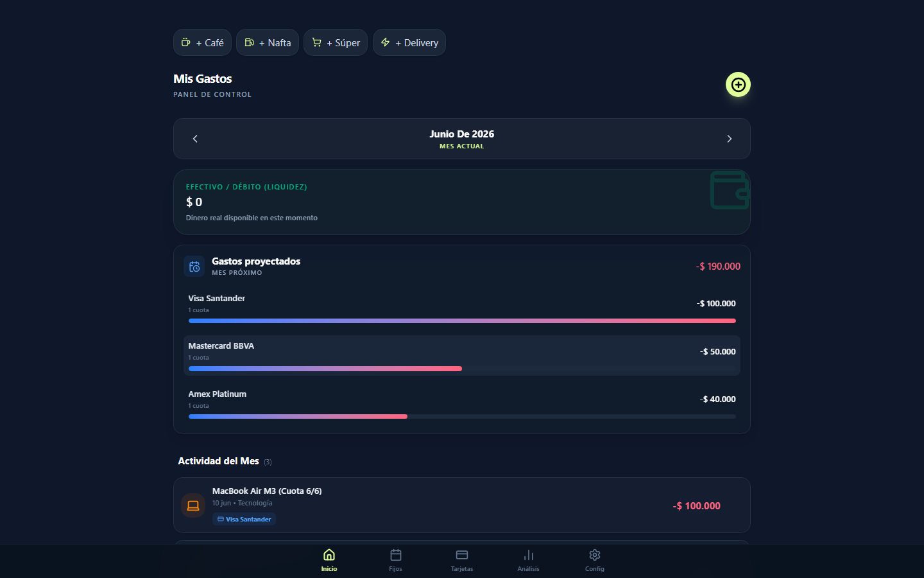Click the laptop icon of MacBook Air expense
Screen dimensions: 924x578
click(x=193, y=505)
